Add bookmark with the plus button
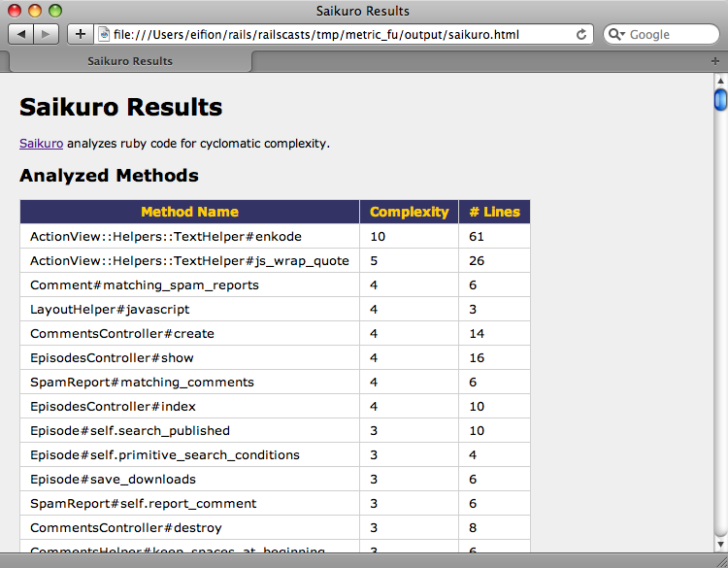 point(81,34)
